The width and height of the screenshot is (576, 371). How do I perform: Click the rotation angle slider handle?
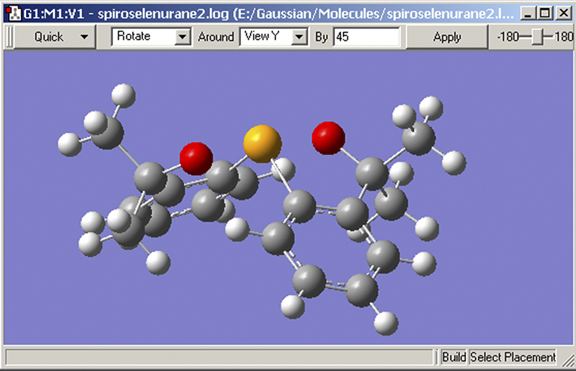coord(538,37)
